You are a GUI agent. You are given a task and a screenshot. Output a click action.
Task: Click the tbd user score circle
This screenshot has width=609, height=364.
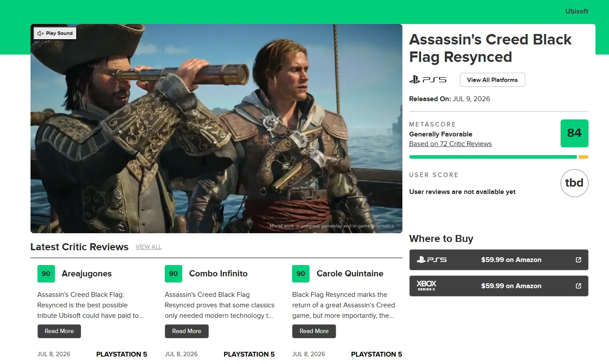coord(574,183)
